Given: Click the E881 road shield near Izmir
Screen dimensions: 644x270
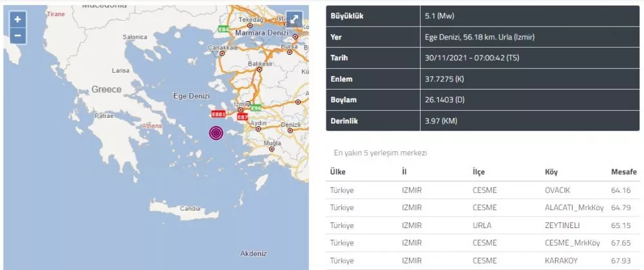Looking at the screenshot, I should click(x=218, y=114).
